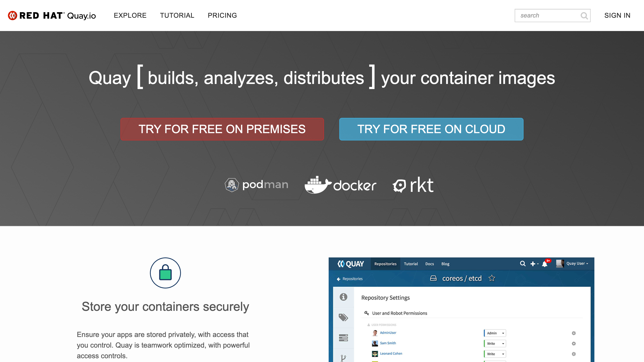Click the Quay logo in top left
644x362 pixels.
53,15
